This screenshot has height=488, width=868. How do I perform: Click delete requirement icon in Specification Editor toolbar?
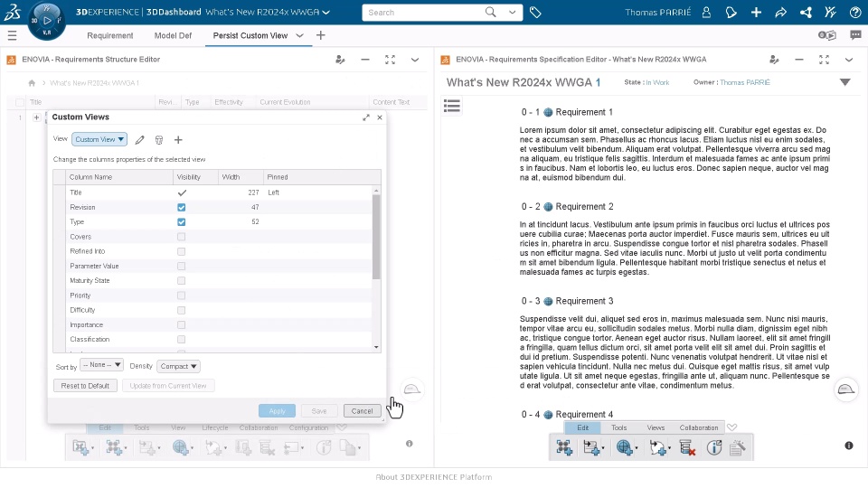pyautogui.click(x=687, y=447)
